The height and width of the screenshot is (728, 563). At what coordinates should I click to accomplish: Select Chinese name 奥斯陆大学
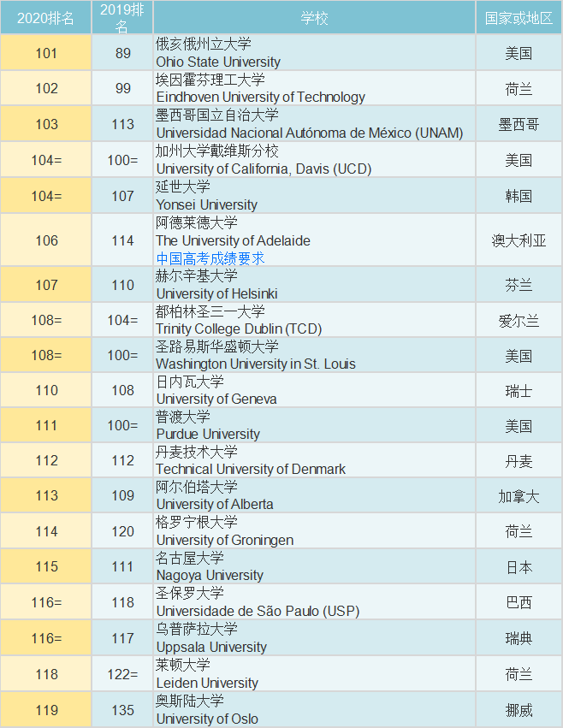point(190,701)
